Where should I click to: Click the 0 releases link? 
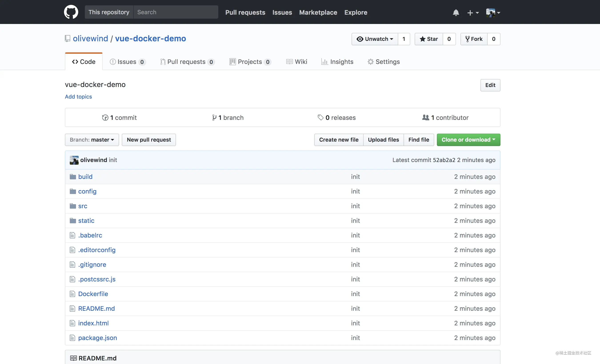[337, 118]
